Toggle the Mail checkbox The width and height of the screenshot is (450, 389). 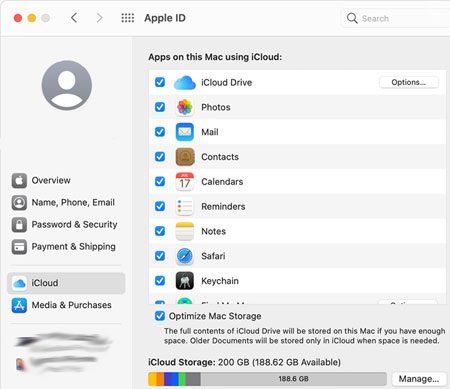pos(160,132)
